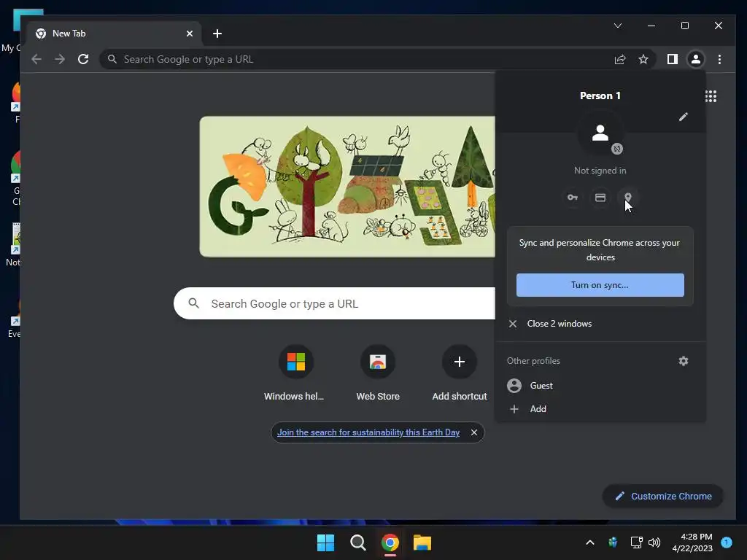This screenshot has height=560, width=747.
Task: Close the New Tab tab
Action: (x=189, y=34)
